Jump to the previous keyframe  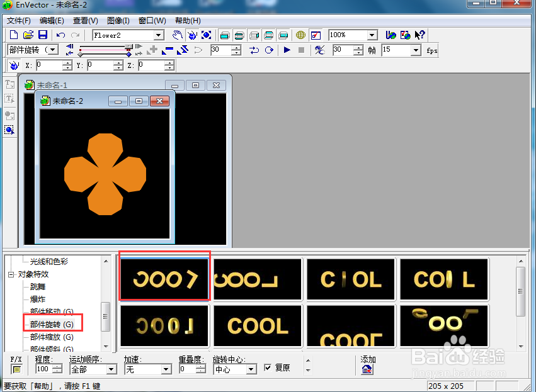pos(69,47)
